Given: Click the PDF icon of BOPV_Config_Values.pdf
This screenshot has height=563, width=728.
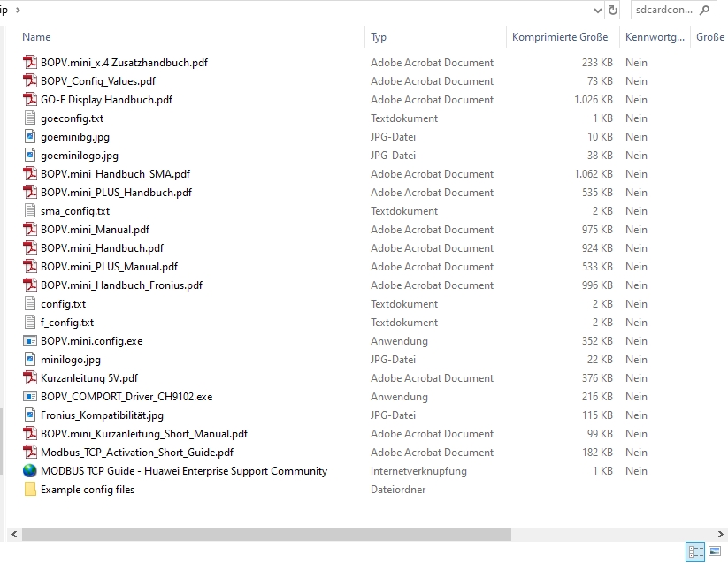Looking at the screenshot, I should pos(30,81).
